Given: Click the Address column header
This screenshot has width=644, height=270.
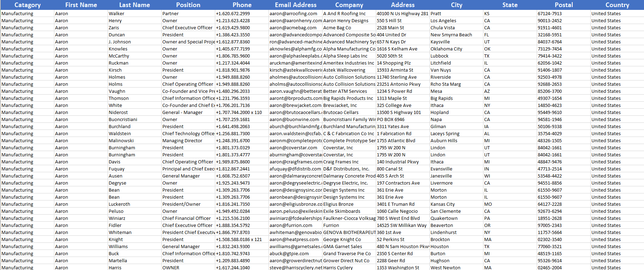Looking at the screenshot, I should [x=403, y=5].
